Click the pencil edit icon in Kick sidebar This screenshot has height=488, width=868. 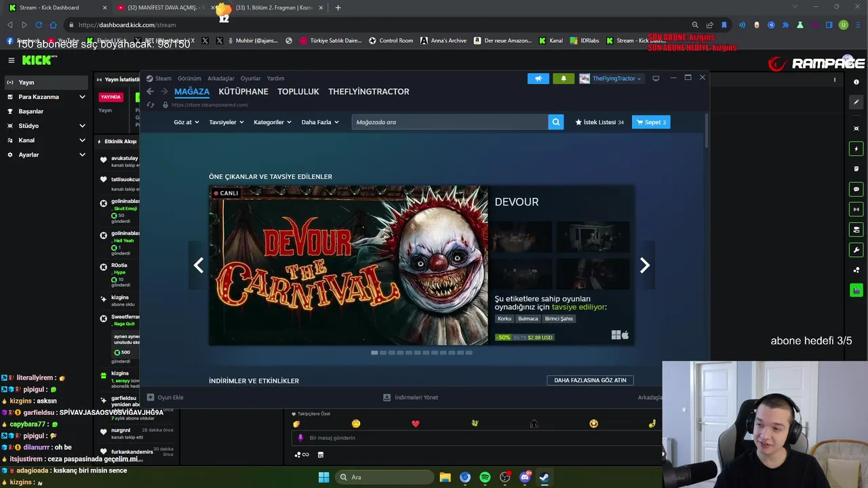click(x=856, y=102)
